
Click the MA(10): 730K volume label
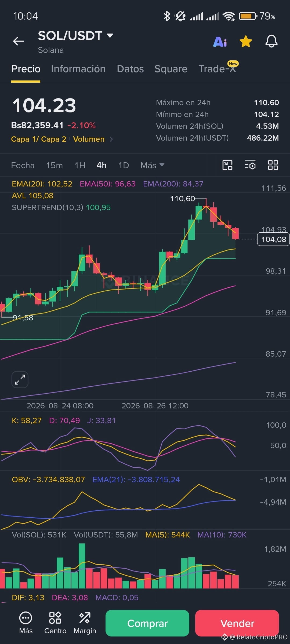pos(222,535)
